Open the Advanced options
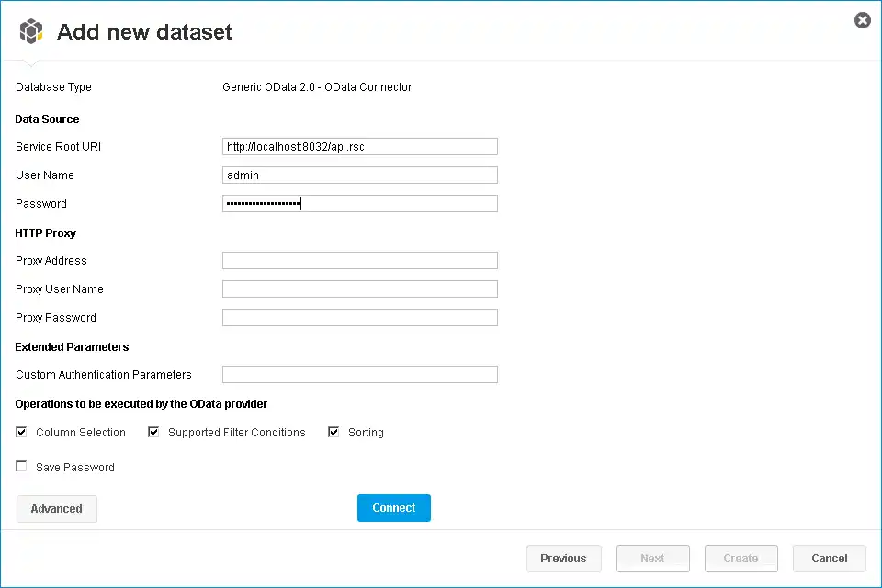 (56, 508)
